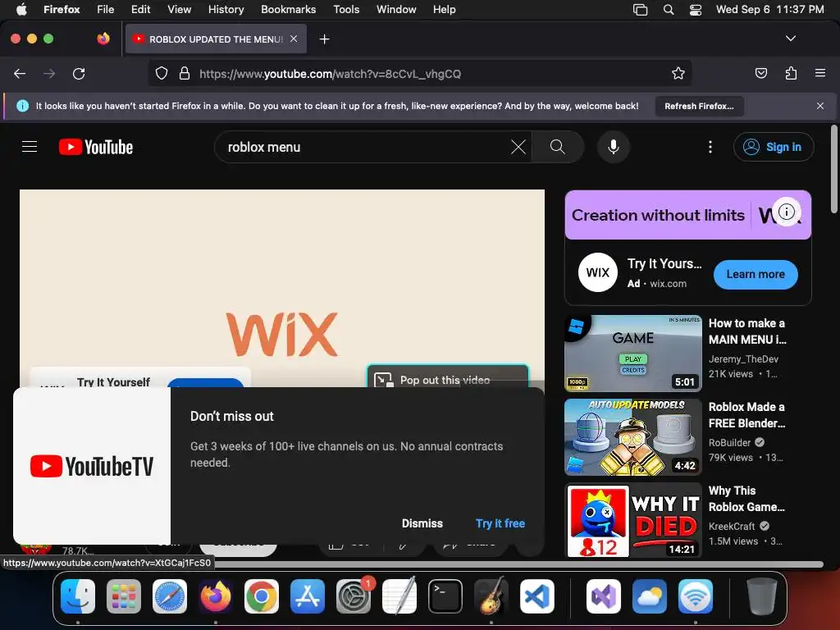Open the YouTube hamburger guide menu
This screenshot has width=840, height=630.
point(30,147)
